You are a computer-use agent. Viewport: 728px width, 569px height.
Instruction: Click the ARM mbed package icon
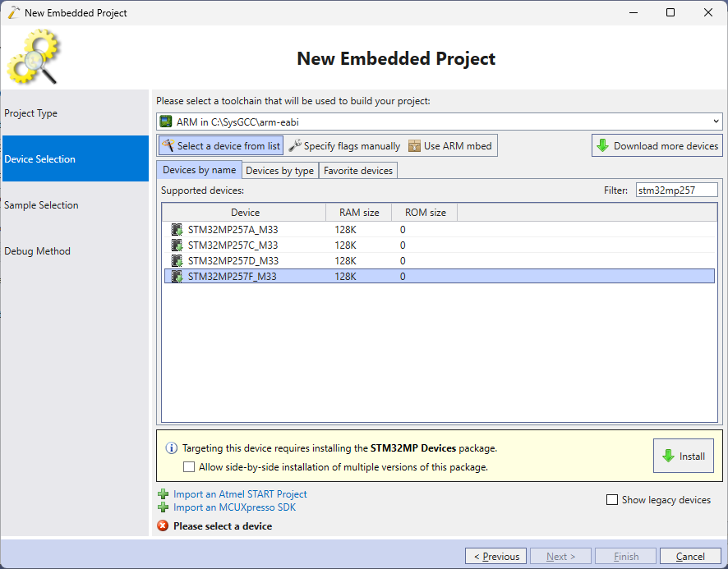414,145
